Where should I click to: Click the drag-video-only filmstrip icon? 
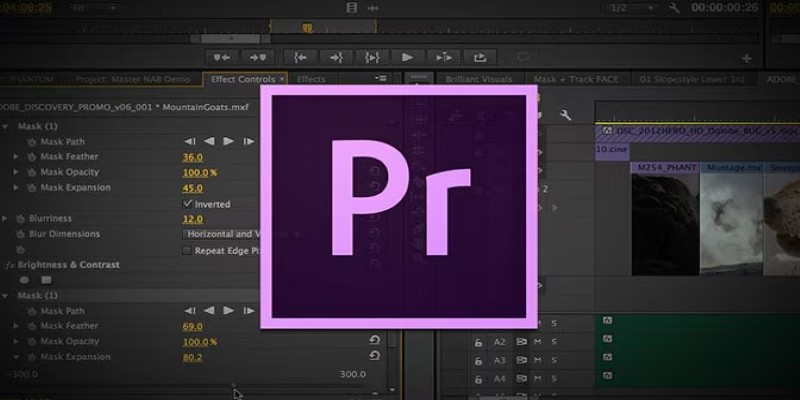[x=352, y=8]
